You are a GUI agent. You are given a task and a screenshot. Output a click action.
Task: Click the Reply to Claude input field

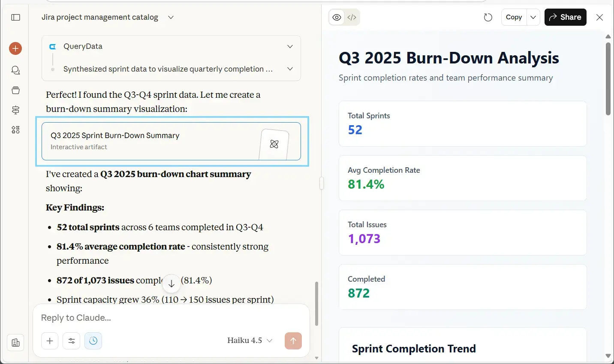171,318
